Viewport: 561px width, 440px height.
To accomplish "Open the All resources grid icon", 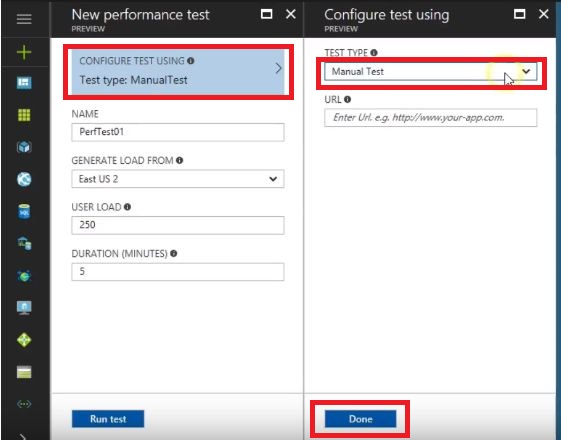I will (x=24, y=115).
